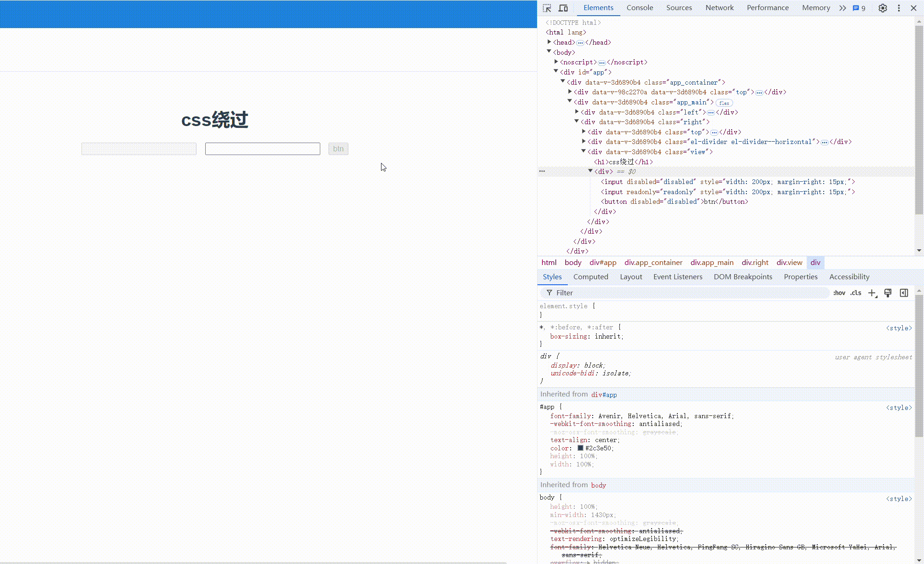Open the Performance tab
Screen dimensions: 924x564
pos(768,8)
